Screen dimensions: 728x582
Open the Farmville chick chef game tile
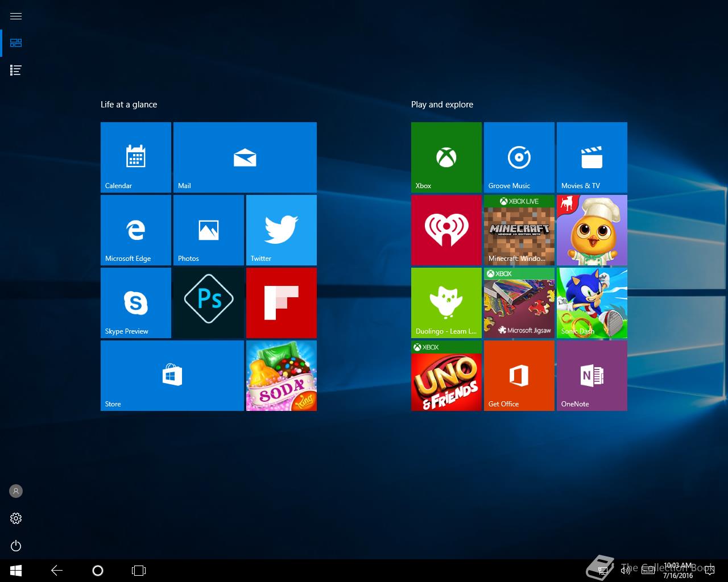(x=592, y=230)
